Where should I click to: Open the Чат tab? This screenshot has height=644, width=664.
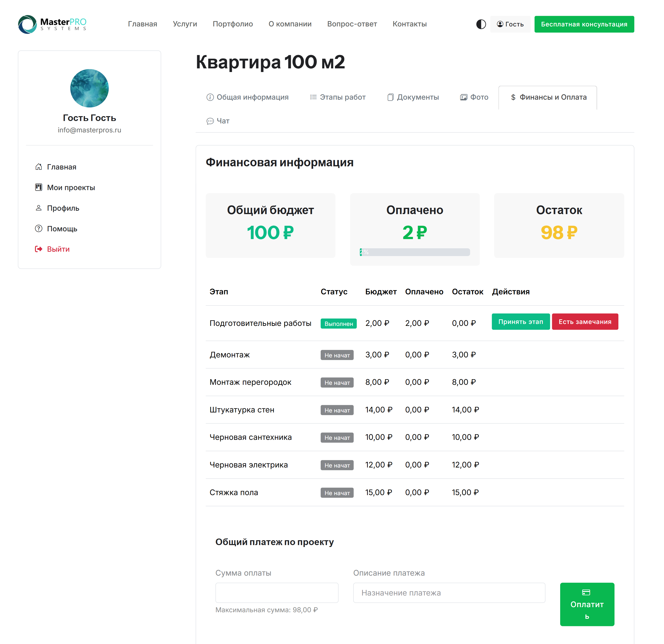[x=218, y=121]
